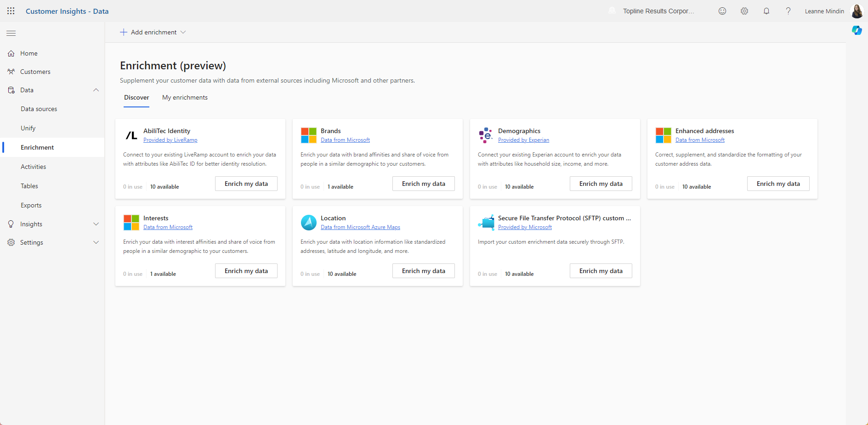
Task: Click the Leanne Mindin user name
Action: tap(824, 11)
